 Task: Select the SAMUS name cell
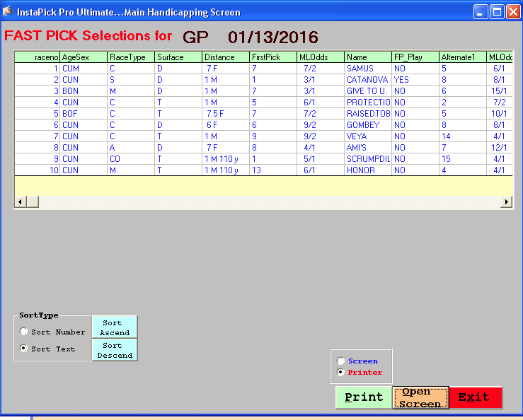click(368, 69)
